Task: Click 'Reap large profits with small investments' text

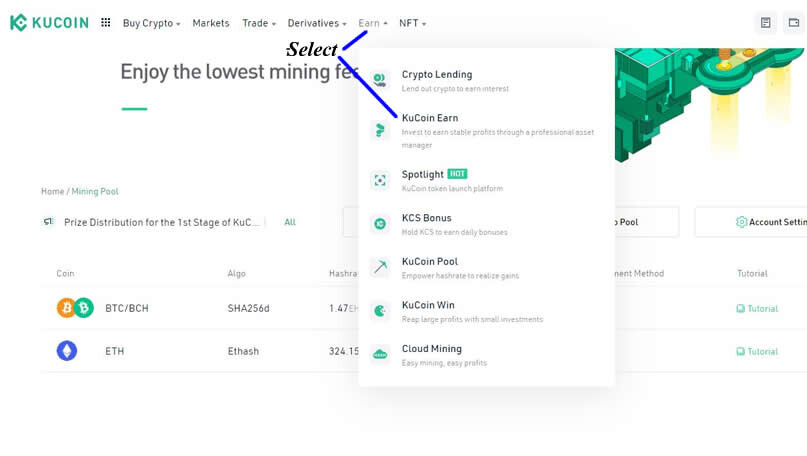Action: [x=472, y=320]
